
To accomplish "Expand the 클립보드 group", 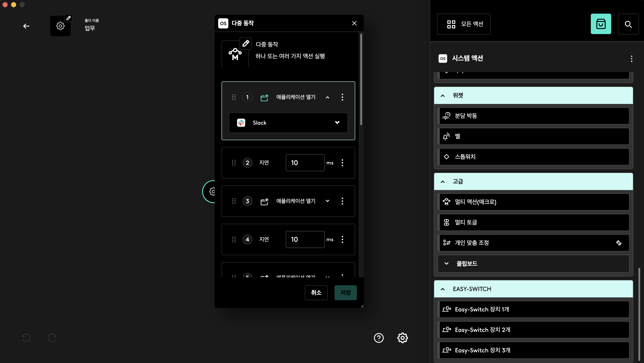I will coord(447,264).
